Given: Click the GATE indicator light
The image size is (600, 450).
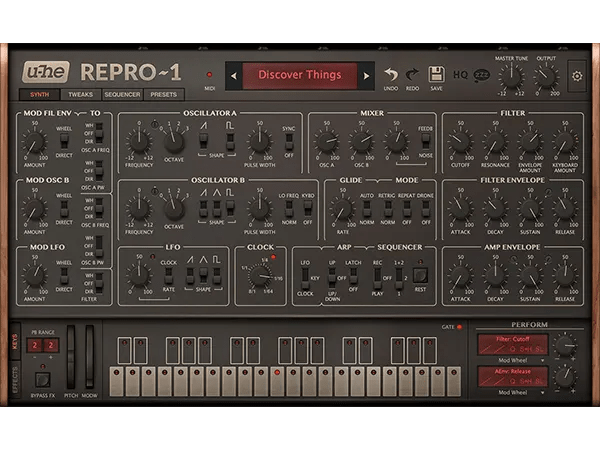Looking at the screenshot, I should pos(459,327).
